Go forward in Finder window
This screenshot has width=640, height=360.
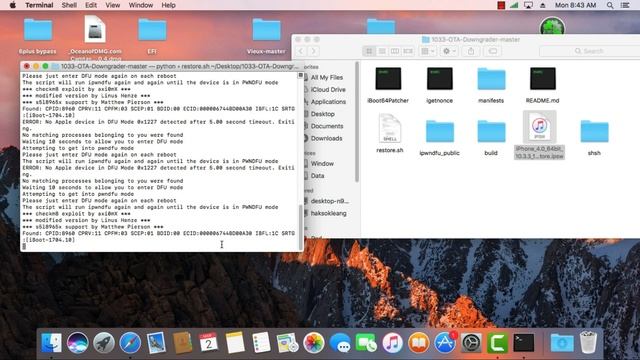coord(314,51)
